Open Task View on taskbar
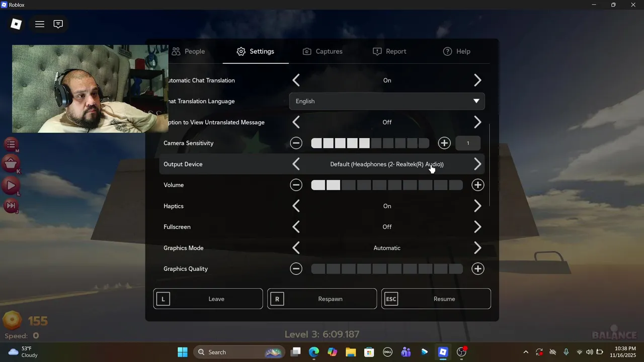The width and height of the screenshot is (644, 362). (296, 352)
